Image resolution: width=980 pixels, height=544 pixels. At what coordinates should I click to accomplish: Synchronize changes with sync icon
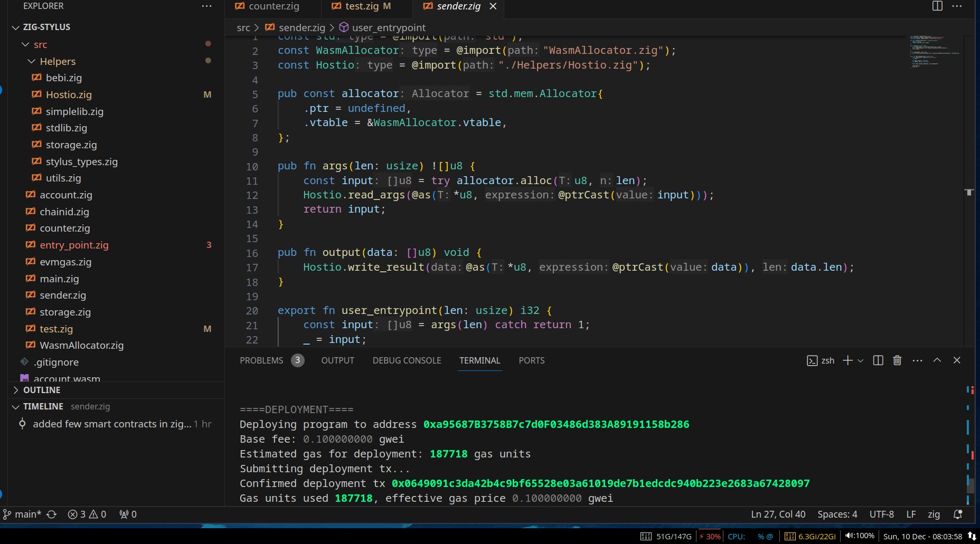tap(52, 514)
